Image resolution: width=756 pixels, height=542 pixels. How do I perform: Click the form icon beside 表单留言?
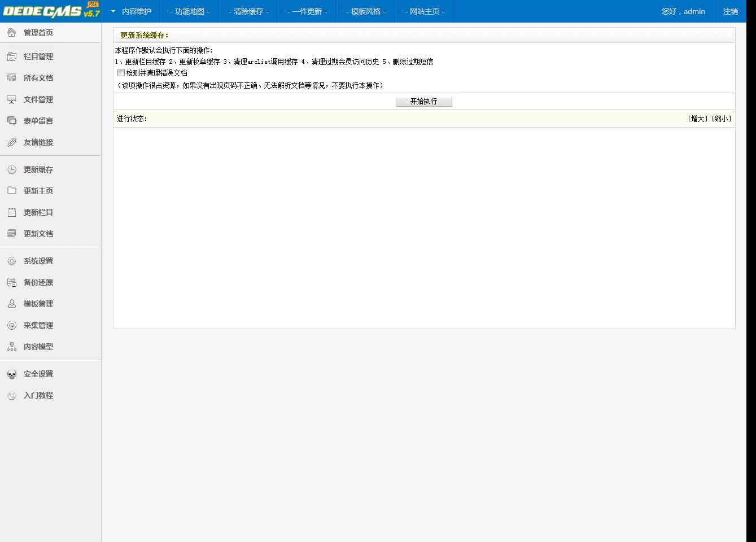12,121
